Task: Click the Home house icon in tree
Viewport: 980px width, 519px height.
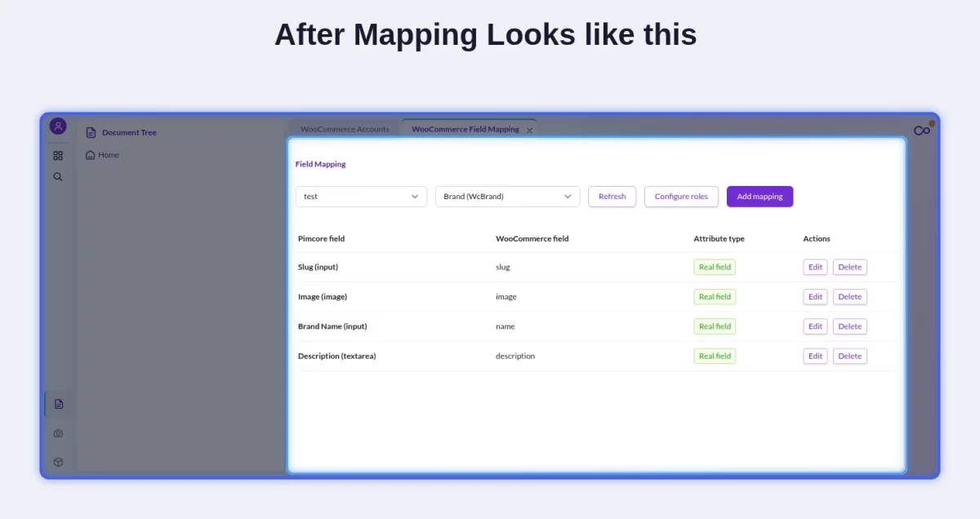Action: [91, 155]
